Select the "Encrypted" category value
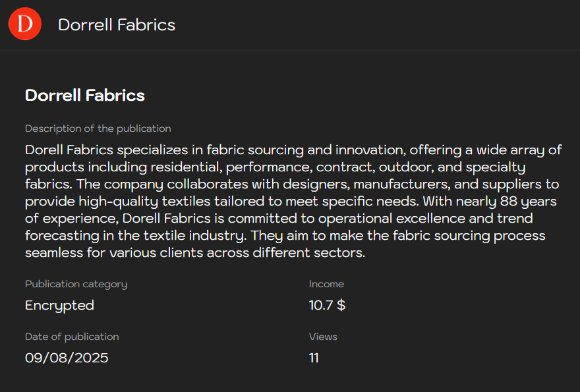Image resolution: width=580 pixels, height=392 pixels. pyautogui.click(x=59, y=305)
